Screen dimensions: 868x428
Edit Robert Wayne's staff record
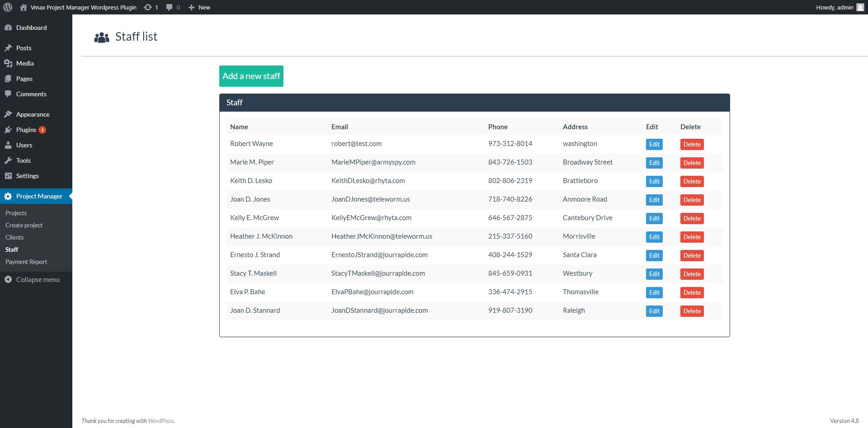point(654,144)
